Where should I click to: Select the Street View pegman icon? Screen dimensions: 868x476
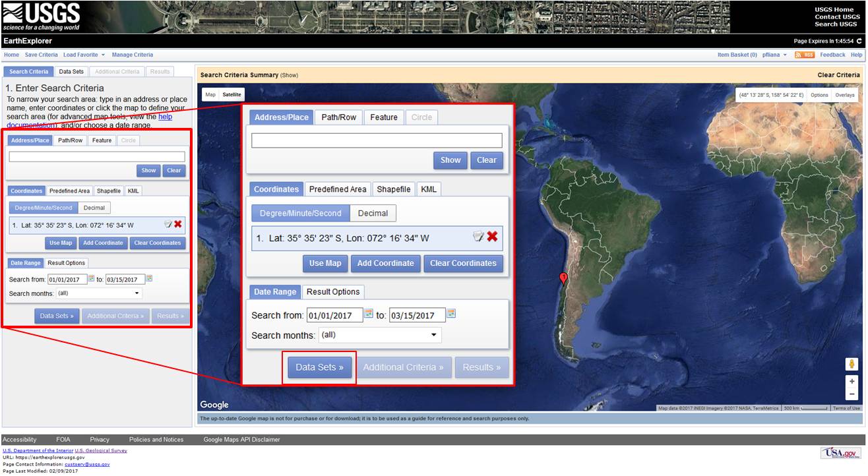pos(852,364)
